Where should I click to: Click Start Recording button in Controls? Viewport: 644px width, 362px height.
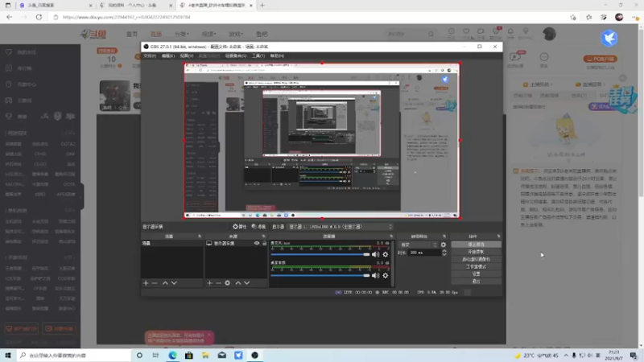tap(476, 252)
